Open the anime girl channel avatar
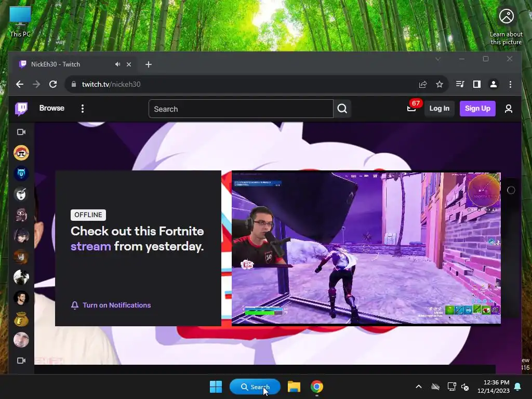Screen dimensions: 532x399 click(21, 235)
